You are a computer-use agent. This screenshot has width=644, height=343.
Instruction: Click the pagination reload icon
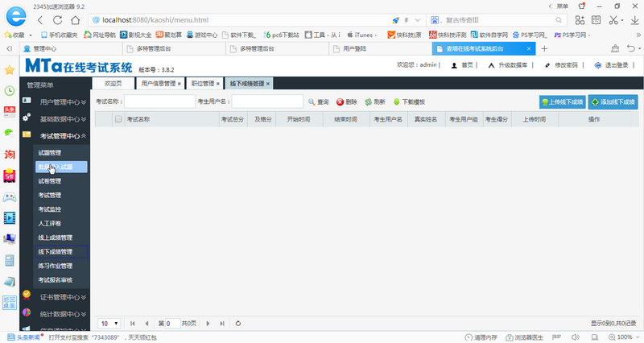pyautogui.click(x=238, y=324)
